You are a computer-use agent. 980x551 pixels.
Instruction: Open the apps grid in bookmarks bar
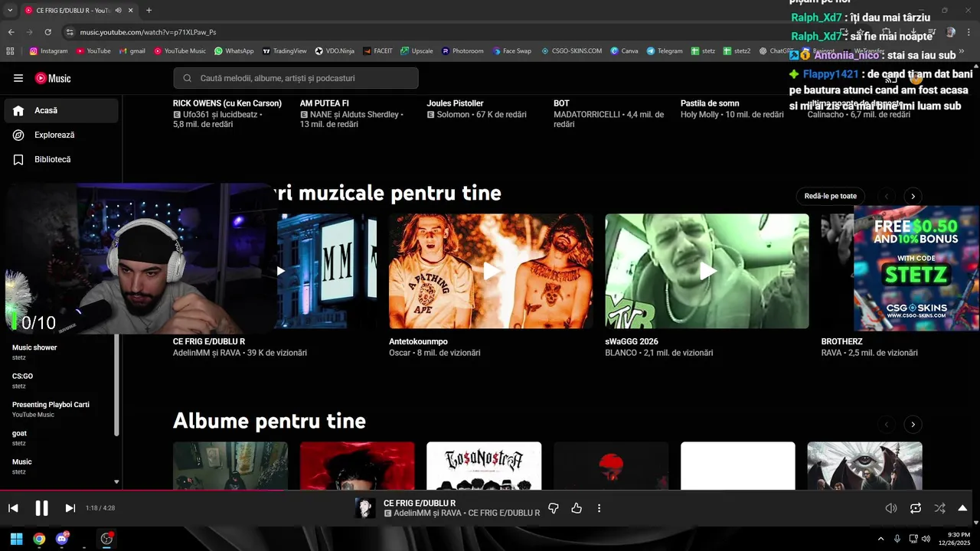pyautogui.click(x=10, y=51)
